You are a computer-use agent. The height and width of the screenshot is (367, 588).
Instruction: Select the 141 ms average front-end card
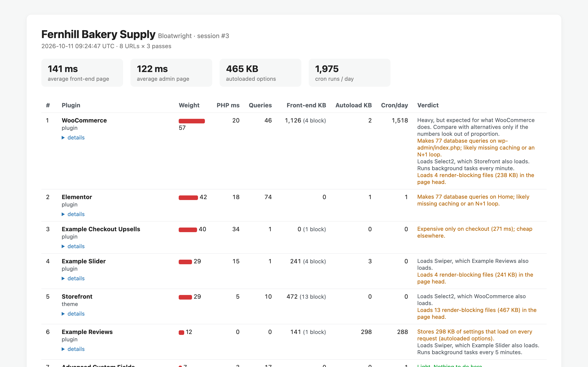tap(82, 72)
